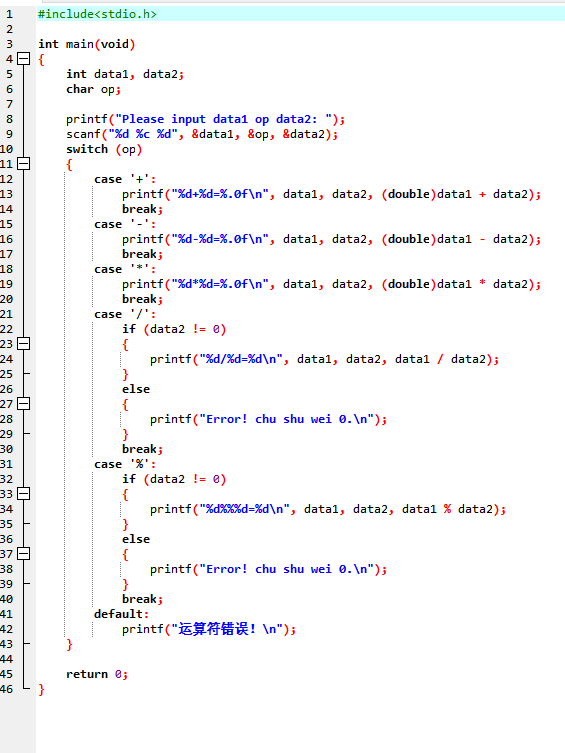Click the 'else' keyword on line 26

[136, 389]
